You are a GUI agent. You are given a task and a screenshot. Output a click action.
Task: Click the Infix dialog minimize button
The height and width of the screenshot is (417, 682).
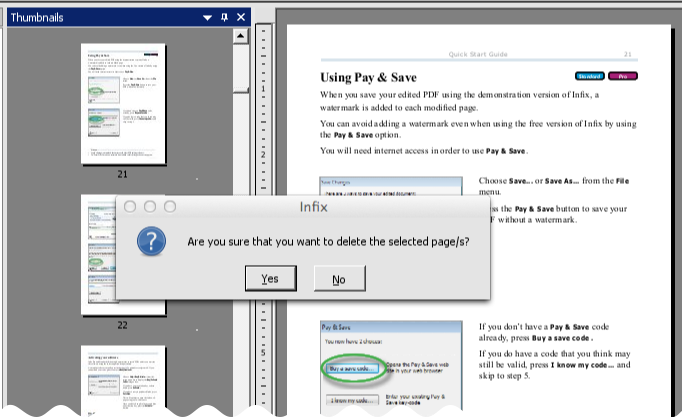(x=150, y=206)
